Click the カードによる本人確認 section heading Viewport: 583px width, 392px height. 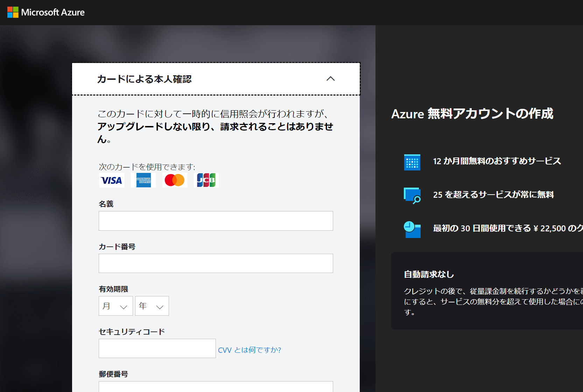[144, 79]
